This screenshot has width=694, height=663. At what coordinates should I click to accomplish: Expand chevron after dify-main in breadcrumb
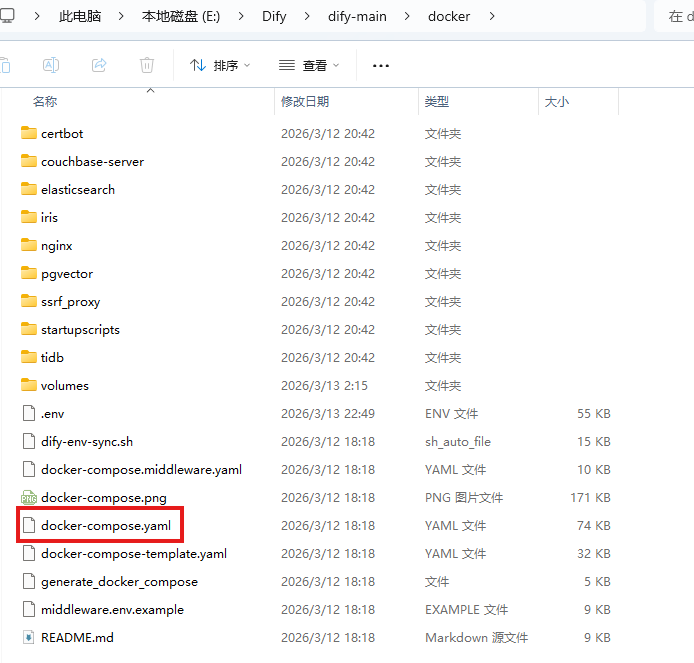pos(407,16)
